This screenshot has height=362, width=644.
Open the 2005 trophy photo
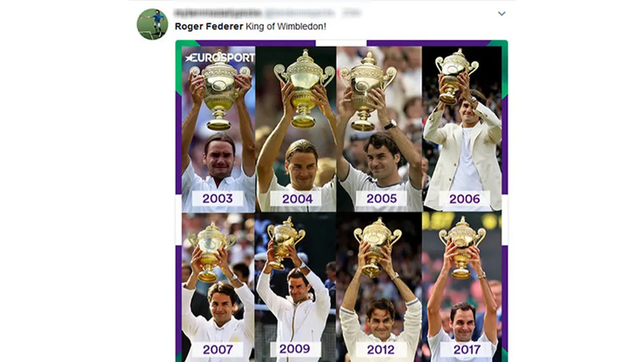379,129
